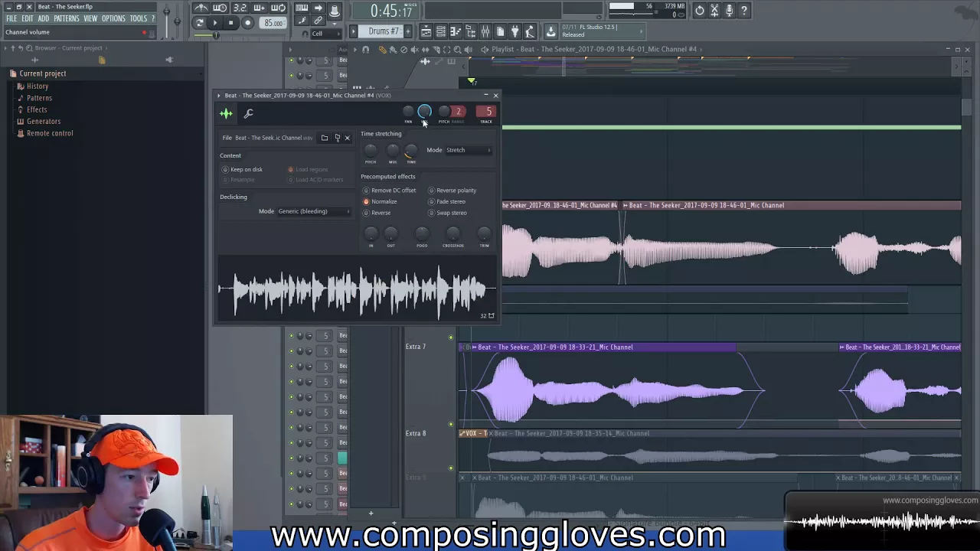Click the view playlist toolbar icon

click(x=426, y=31)
